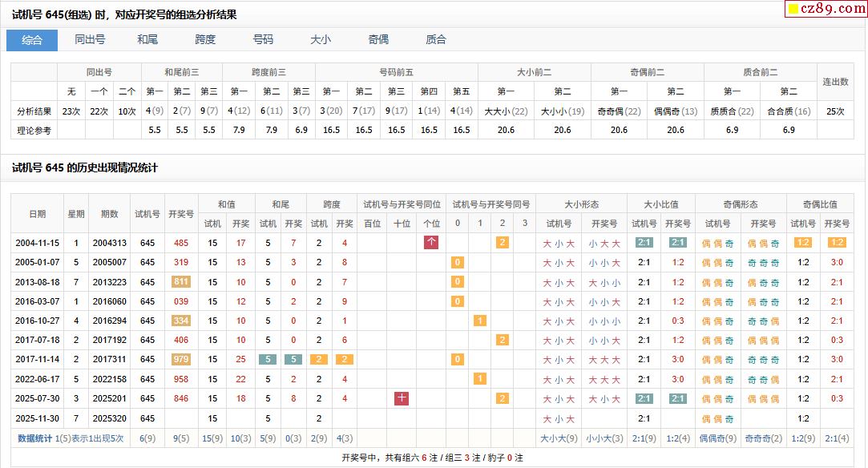Screen dimensions: 868x468
Task: Click the highlighted draw number 811
Action: [181, 282]
